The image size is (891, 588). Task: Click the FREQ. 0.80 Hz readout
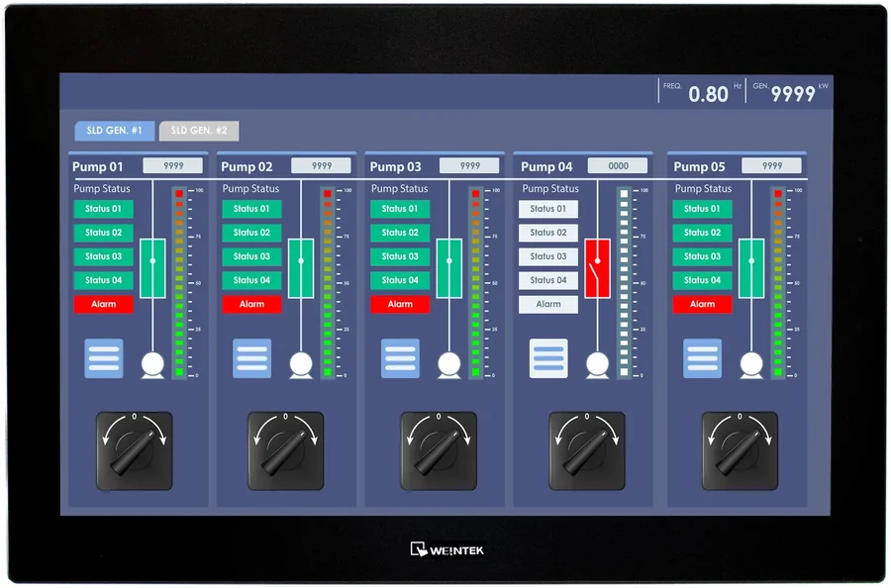click(x=702, y=92)
